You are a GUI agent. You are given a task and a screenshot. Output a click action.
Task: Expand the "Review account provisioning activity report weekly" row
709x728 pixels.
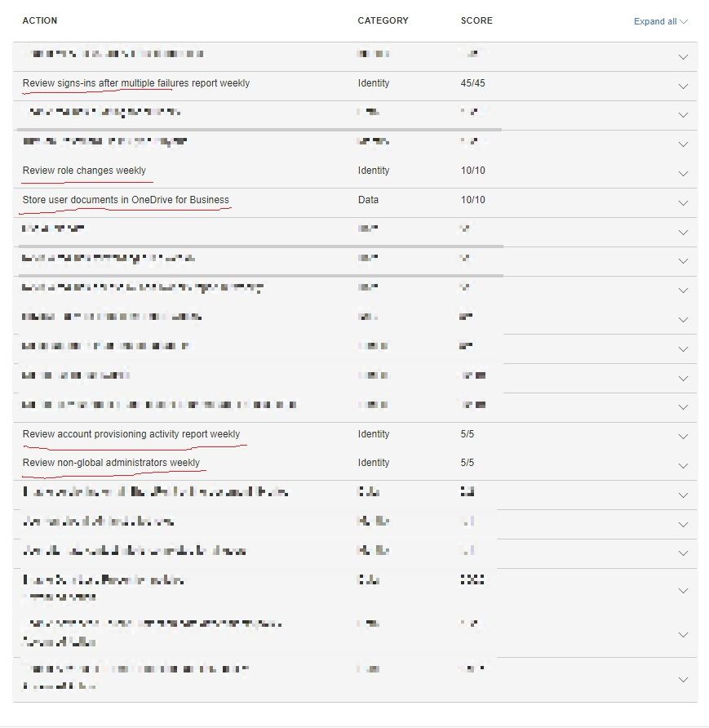click(684, 436)
